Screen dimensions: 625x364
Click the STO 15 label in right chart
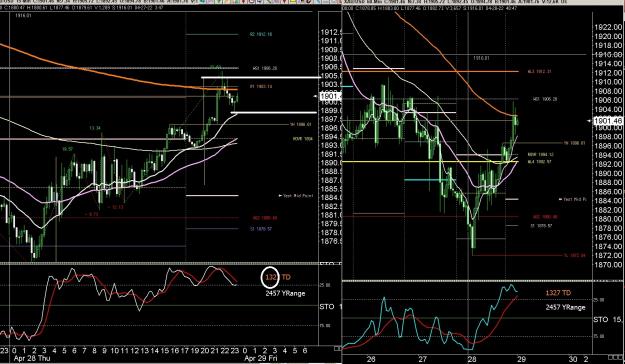[x=606, y=320]
